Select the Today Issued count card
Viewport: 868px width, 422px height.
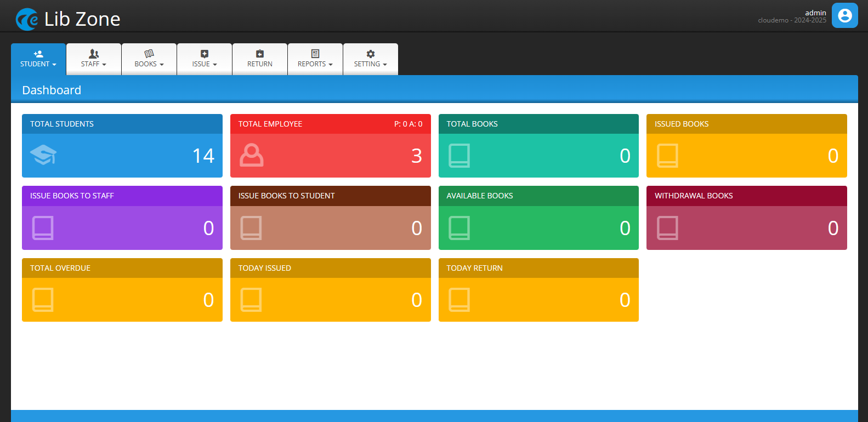[330, 290]
